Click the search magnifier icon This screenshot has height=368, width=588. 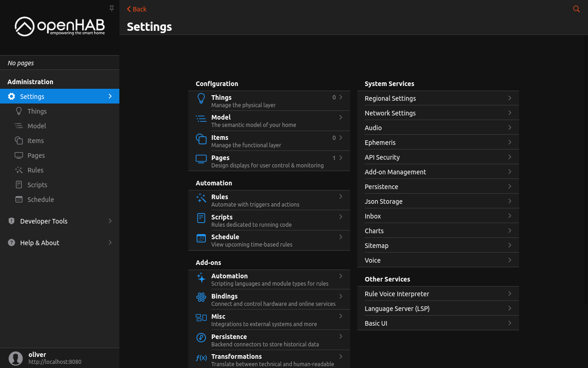(x=576, y=9)
